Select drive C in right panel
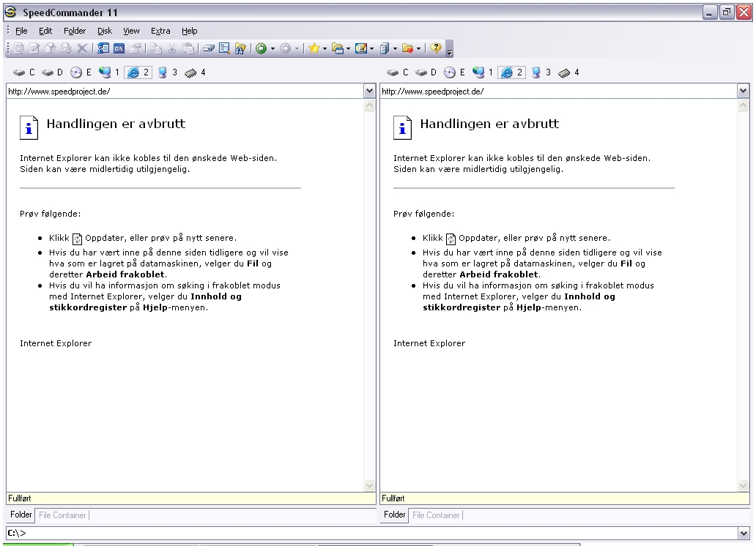This screenshot has height=546, width=756. (x=398, y=72)
